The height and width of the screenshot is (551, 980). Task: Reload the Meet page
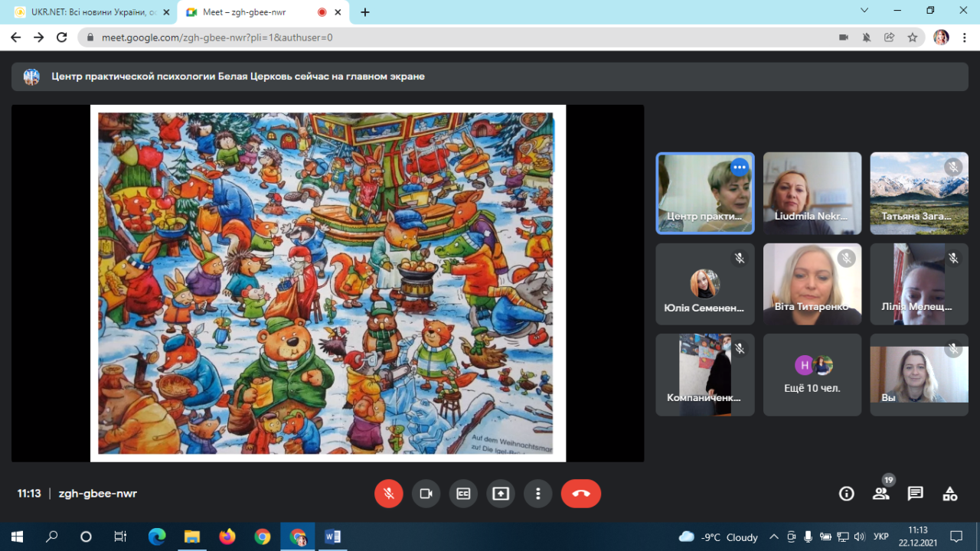pos(62,37)
